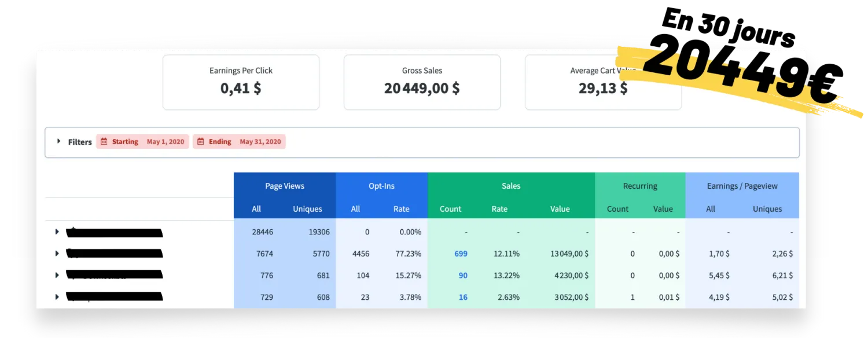
Task: Click the Starting date calendar icon
Action: point(104,142)
